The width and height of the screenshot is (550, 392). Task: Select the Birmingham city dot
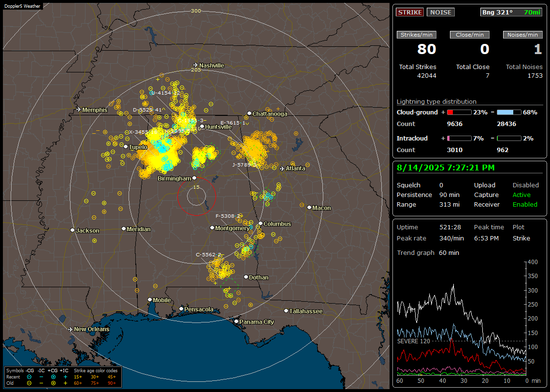coord(194,178)
